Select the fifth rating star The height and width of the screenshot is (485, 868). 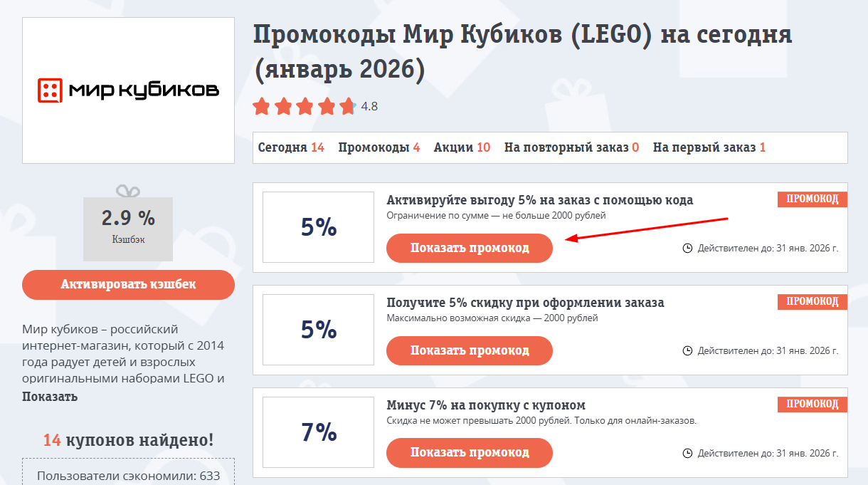pos(348,106)
